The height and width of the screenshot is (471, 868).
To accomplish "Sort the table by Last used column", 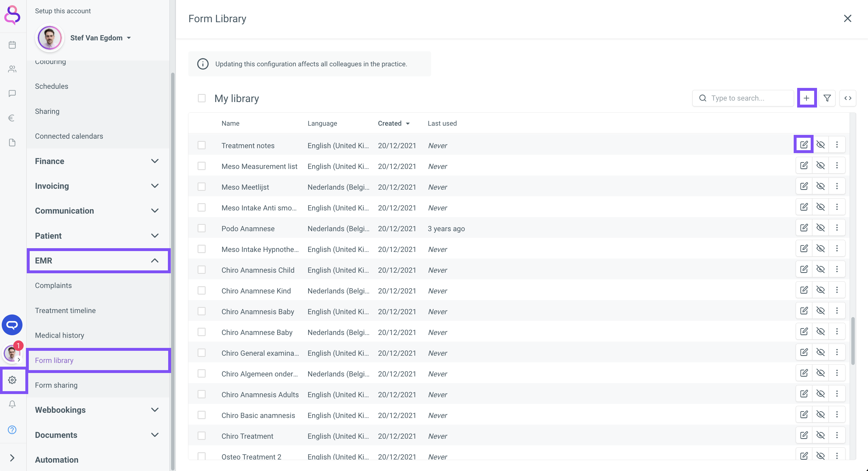I will tap(442, 123).
